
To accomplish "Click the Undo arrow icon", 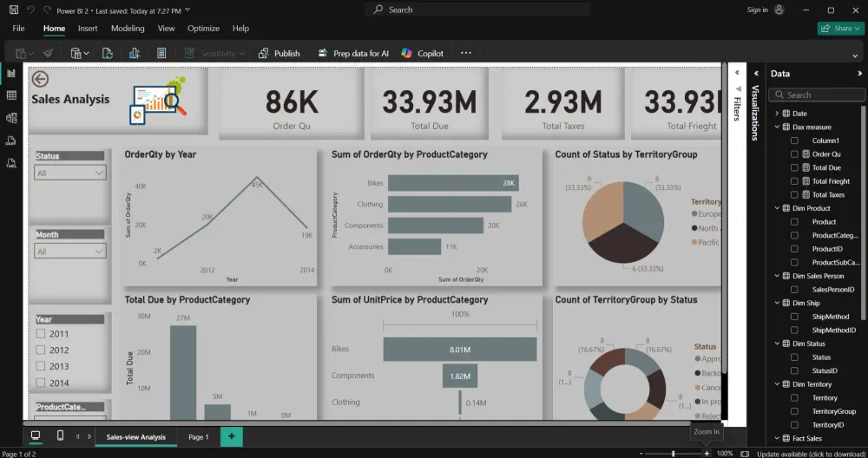I will point(31,10).
